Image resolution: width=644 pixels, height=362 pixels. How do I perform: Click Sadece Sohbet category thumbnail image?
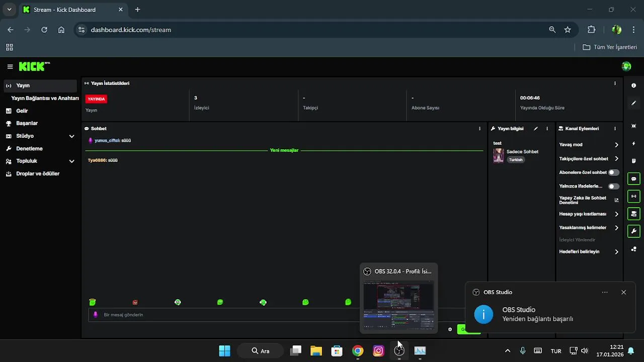click(498, 155)
